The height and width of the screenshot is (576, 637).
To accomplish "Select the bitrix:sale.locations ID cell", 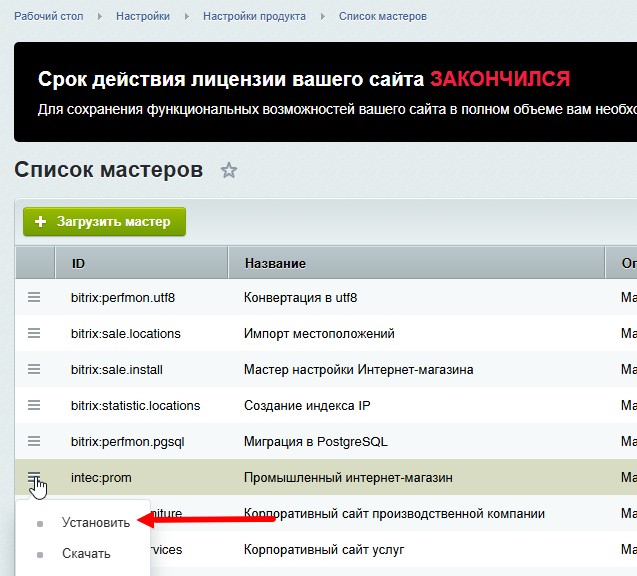I will tap(126, 333).
